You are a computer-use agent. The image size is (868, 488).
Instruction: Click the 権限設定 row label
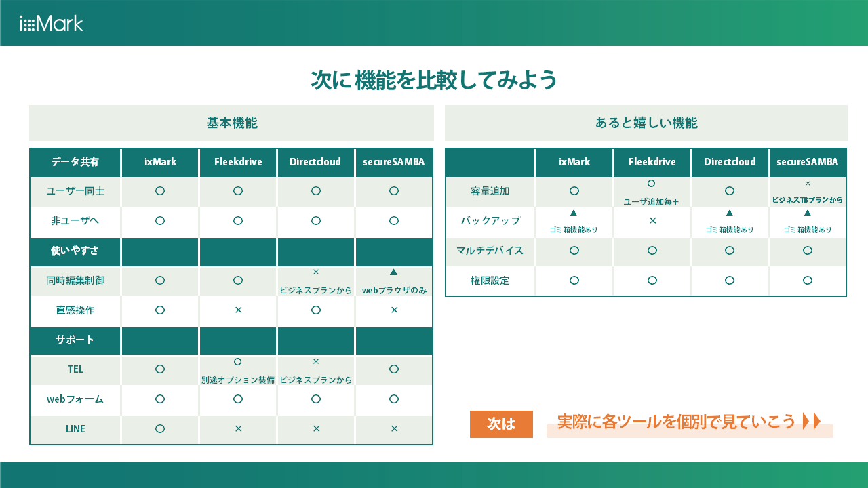(x=490, y=280)
